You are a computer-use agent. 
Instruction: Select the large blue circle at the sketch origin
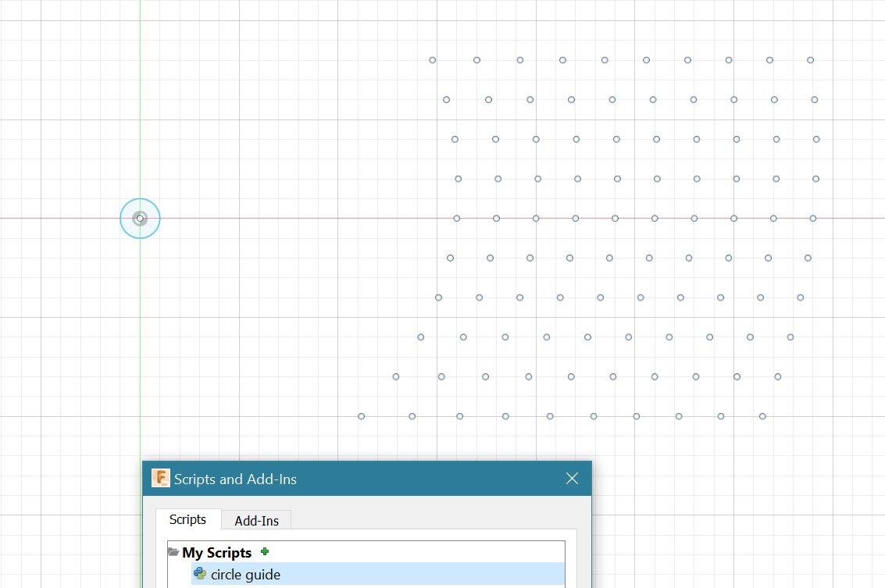click(x=140, y=219)
